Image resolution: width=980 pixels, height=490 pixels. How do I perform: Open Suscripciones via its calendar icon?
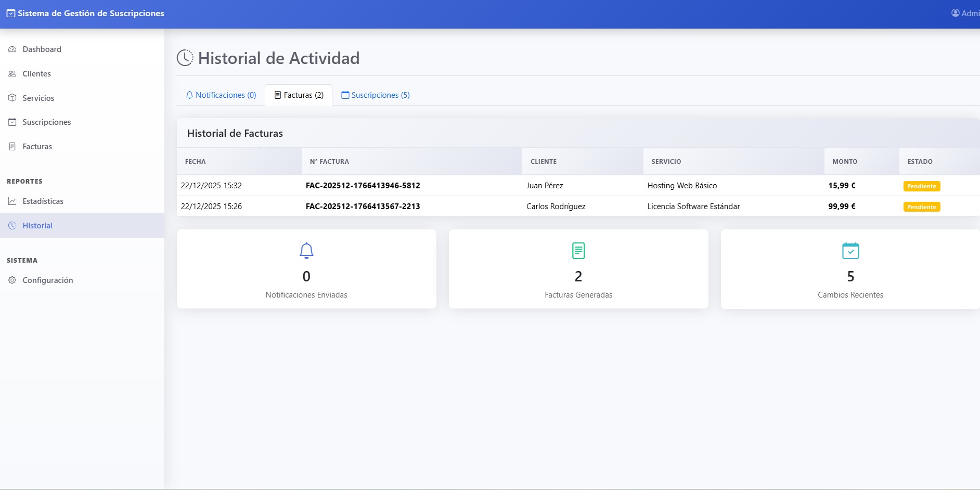(x=12, y=122)
